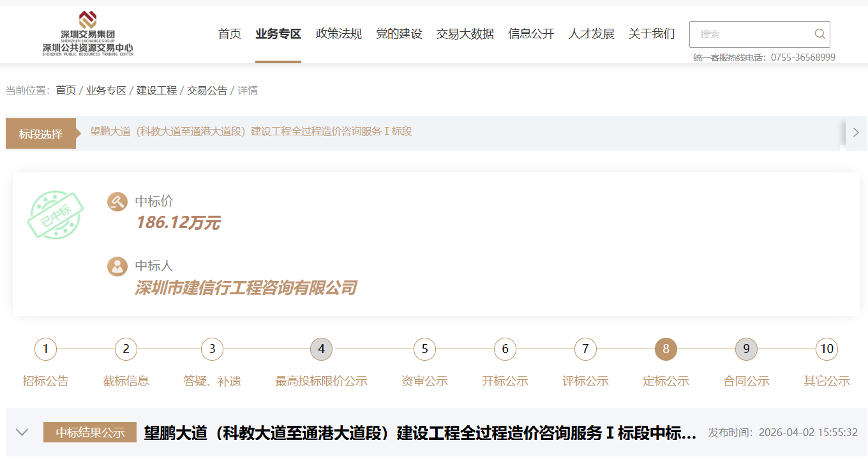
Task: Go to 信息公开 in navigation
Action: pos(531,34)
